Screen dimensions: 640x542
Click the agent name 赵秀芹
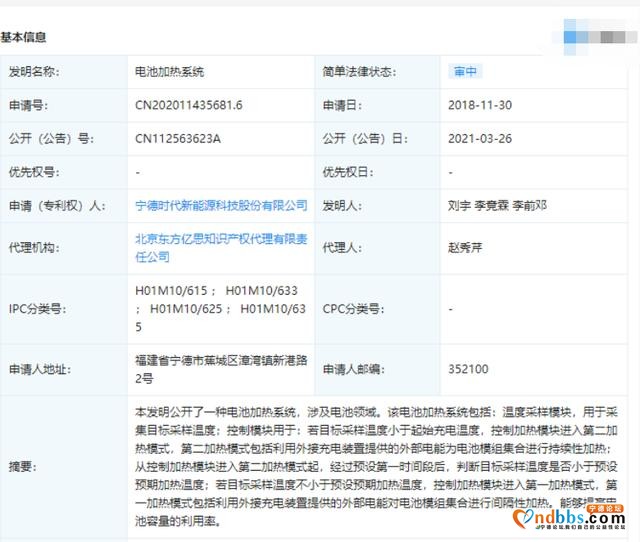[465, 248]
